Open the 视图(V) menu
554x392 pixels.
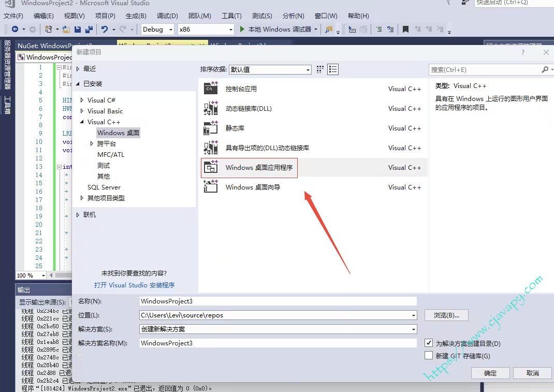pyautogui.click(x=74, y=16)
